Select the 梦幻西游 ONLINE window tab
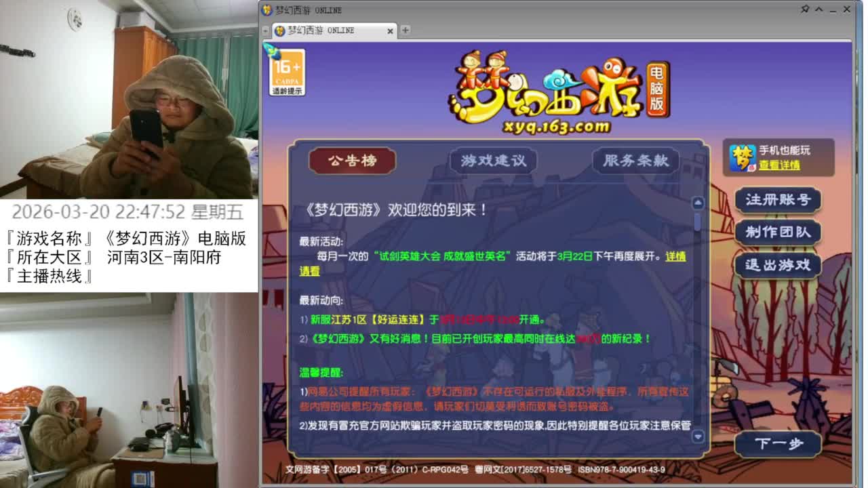 click(x=334, y=30)
